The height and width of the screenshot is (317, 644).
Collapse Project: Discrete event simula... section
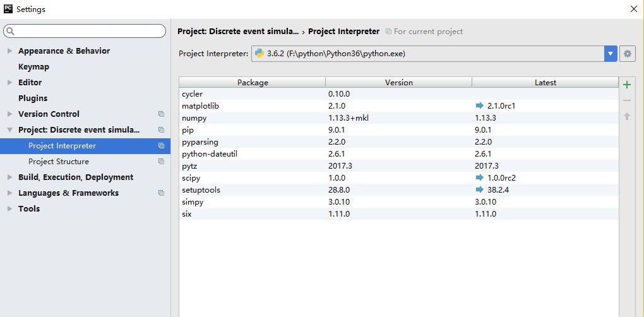[10, 129]
